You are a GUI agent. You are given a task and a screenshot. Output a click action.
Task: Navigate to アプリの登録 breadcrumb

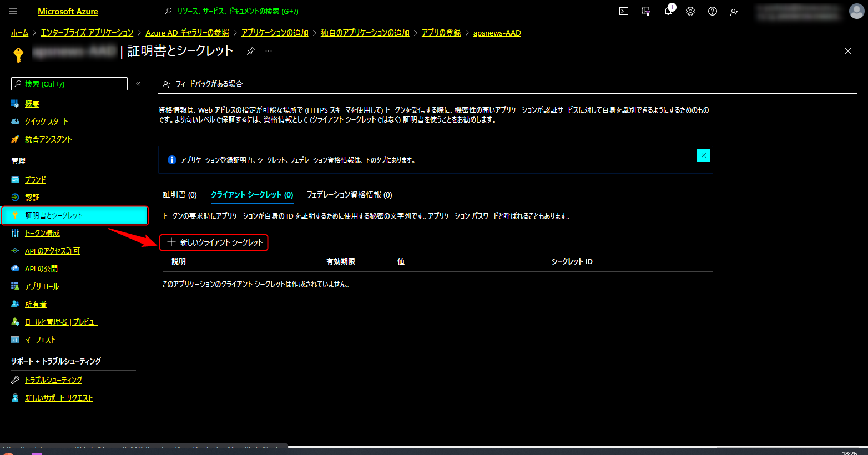[x=441, y=33]
